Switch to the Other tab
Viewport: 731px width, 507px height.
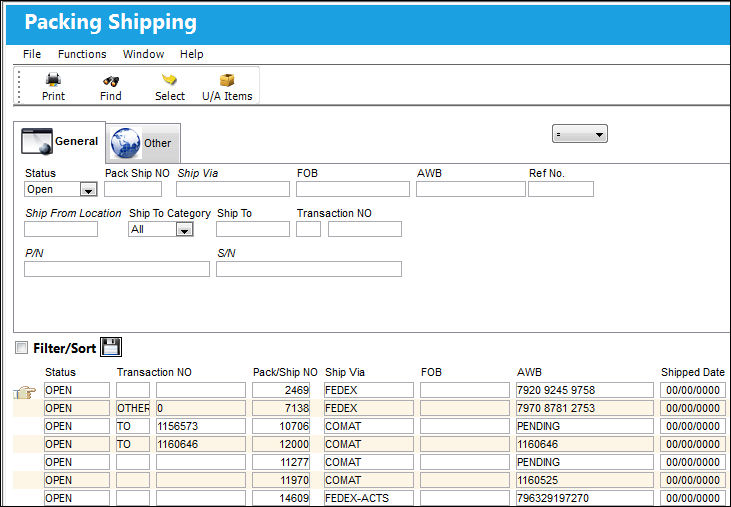(x=144, y=144)
